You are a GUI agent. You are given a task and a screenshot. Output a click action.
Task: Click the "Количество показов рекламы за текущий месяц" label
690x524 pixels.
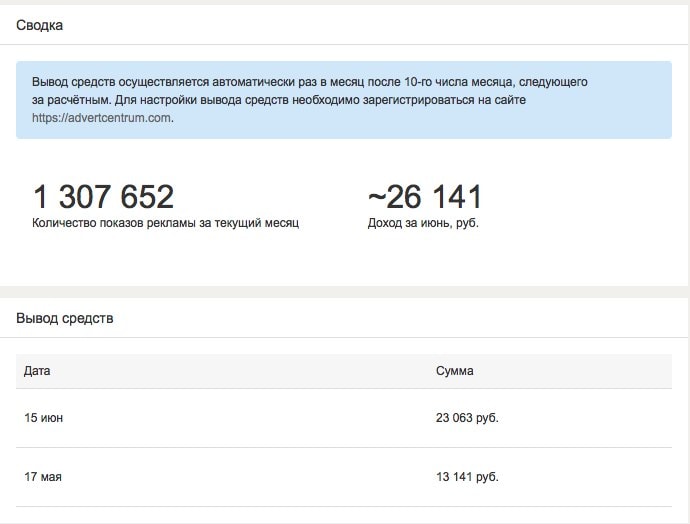(165, 223)
